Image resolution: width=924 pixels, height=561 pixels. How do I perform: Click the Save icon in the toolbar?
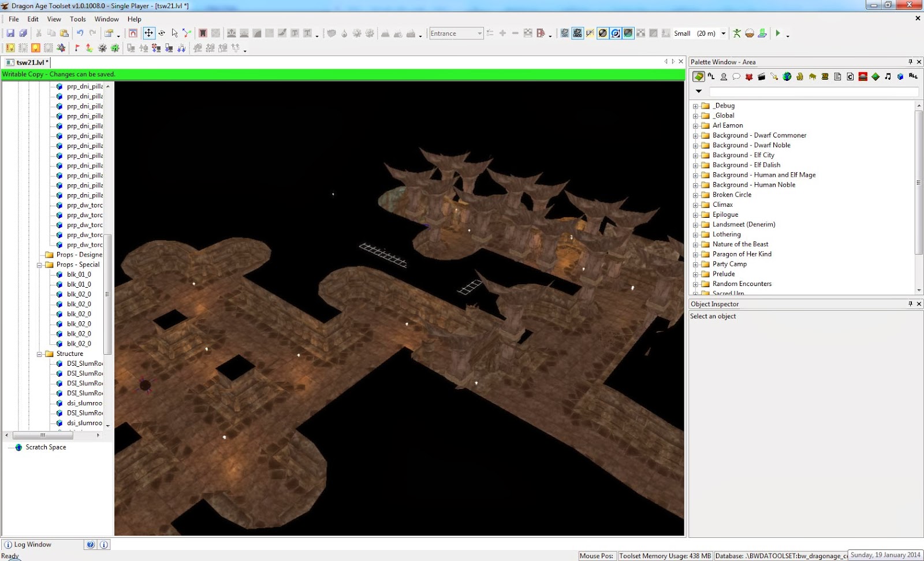[x=10, y=34]
